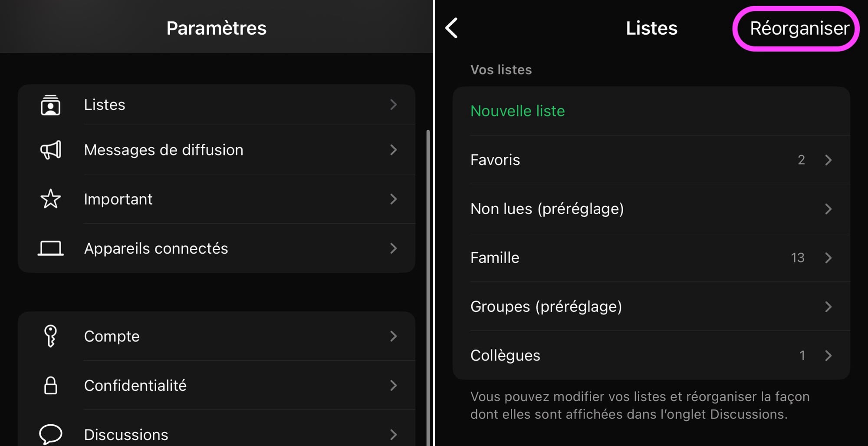Open Non lues (préréglage) list
This screenshot has width=868, height=446.
pos(547,209)
